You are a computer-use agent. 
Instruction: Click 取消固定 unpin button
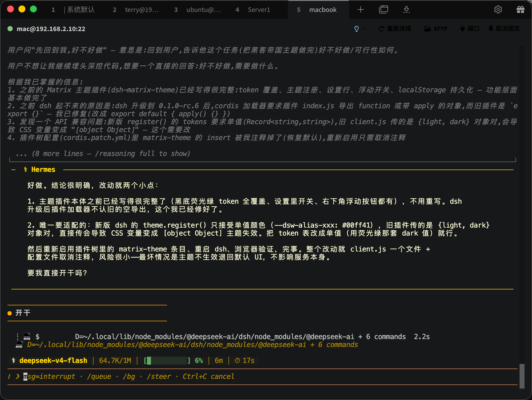pyautogui.click(x=504, y=29)
